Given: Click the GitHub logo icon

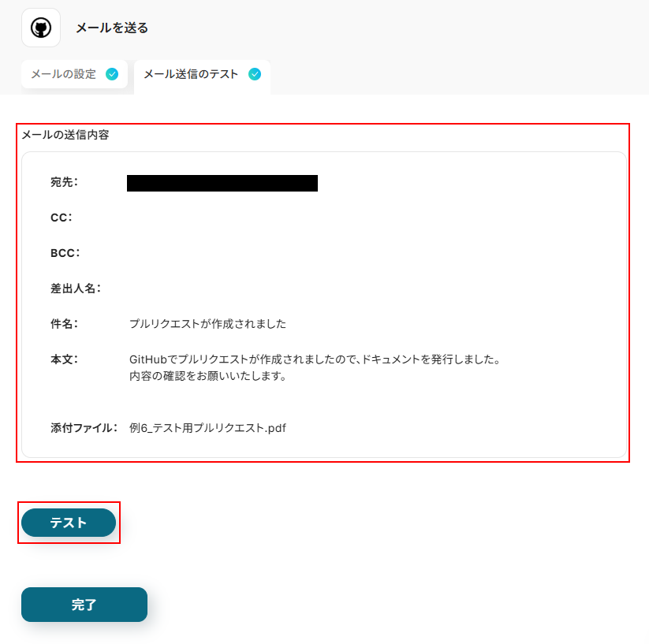Looking at the screenshot, I should click(x=41, y=28).
